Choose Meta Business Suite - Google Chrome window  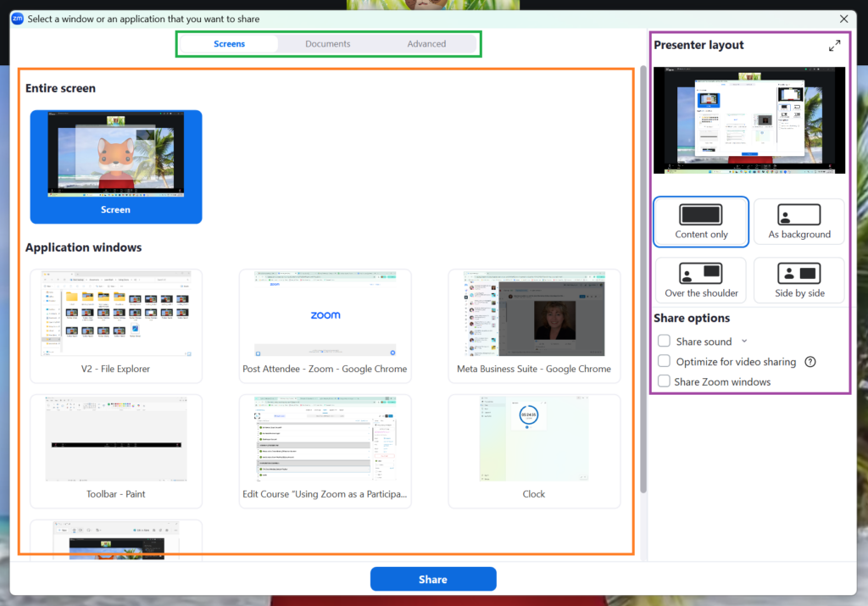534,325
